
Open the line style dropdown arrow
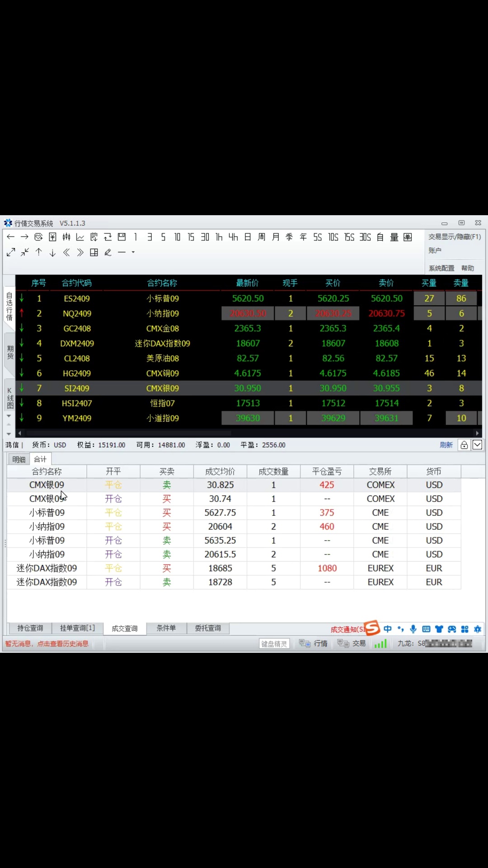tap(133, 252)
